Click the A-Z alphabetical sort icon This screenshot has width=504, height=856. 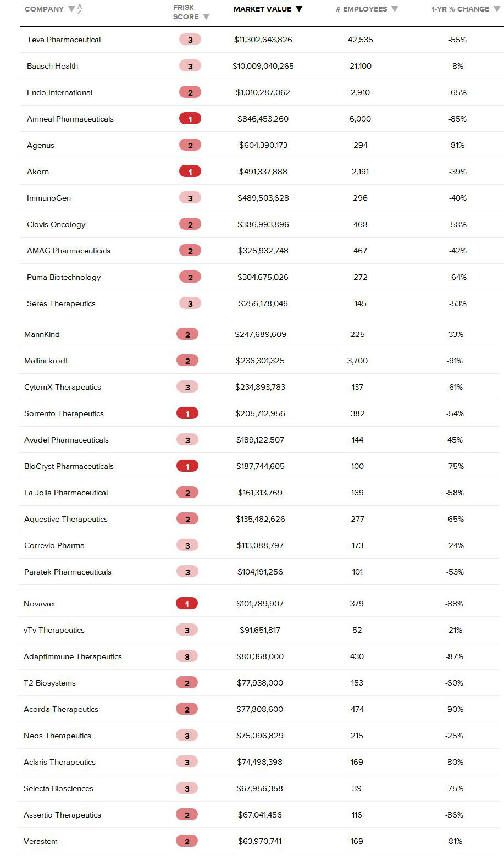click(80, 9)
